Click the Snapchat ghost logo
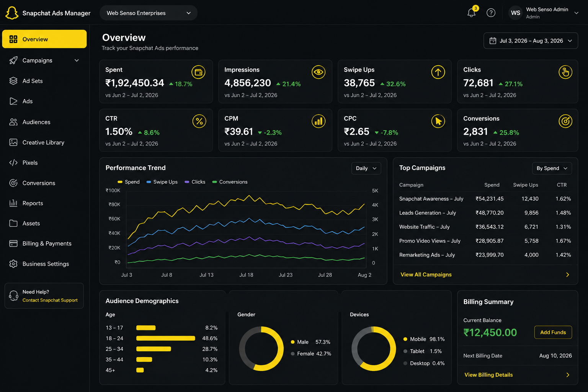Image resolution: width=588 pixels, height=392 pixels. click(12, 13)
